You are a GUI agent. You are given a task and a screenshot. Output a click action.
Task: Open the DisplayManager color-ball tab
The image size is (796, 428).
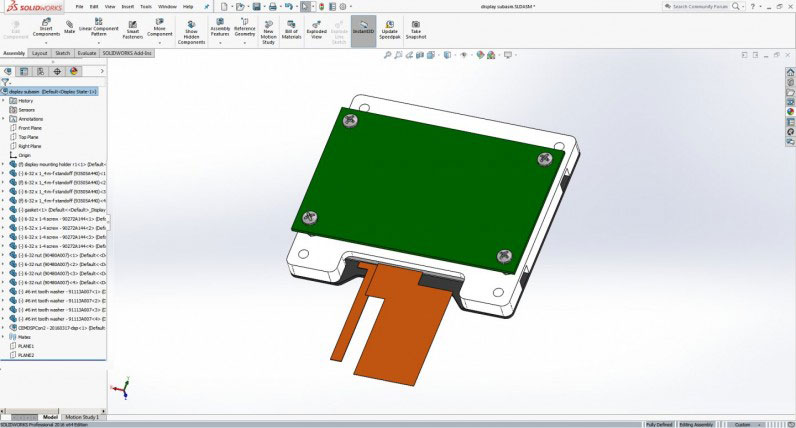coord(73,71)
